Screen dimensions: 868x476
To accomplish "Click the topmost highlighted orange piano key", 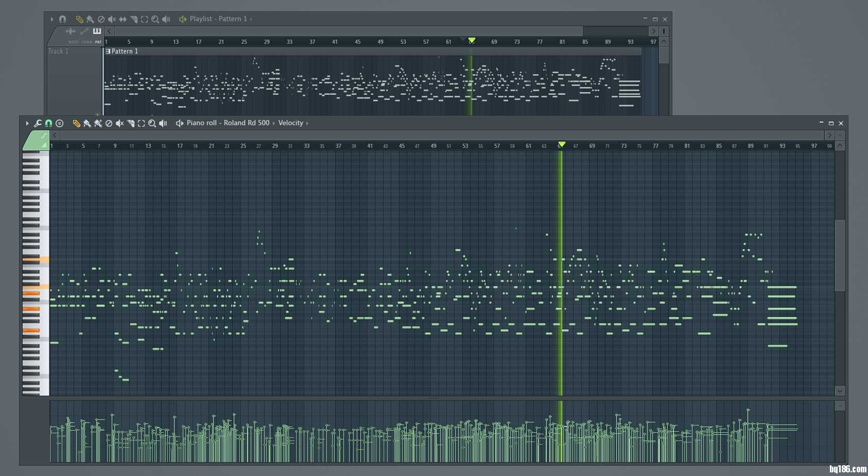I will tap(36, 260).
